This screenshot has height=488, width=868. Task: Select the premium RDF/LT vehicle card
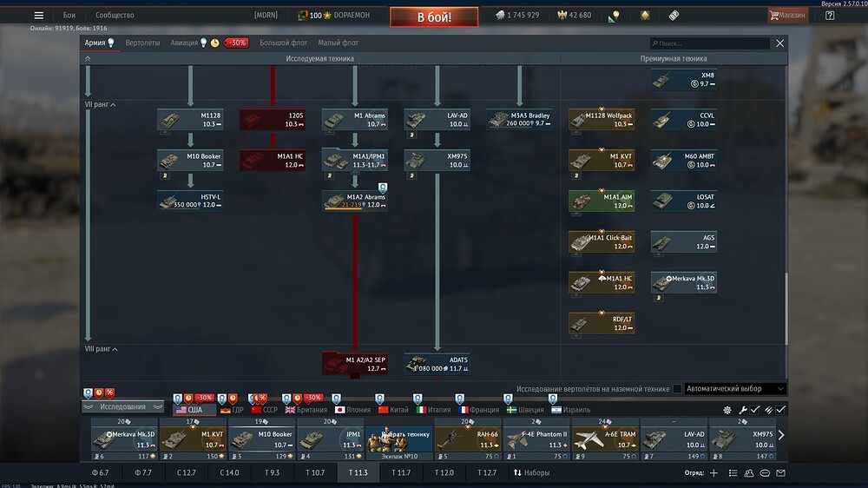(x=602, y=324)
